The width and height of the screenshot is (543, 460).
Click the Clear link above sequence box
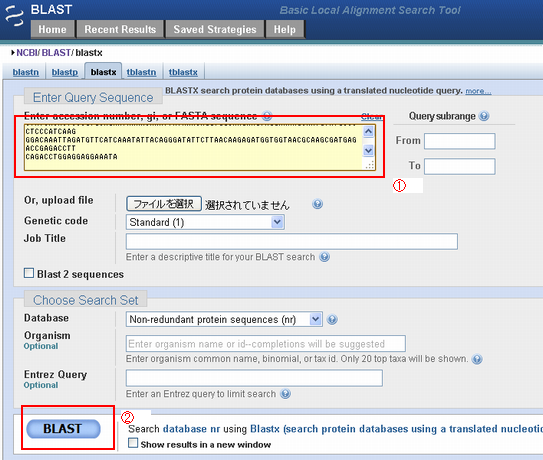[x=372, y=116]
